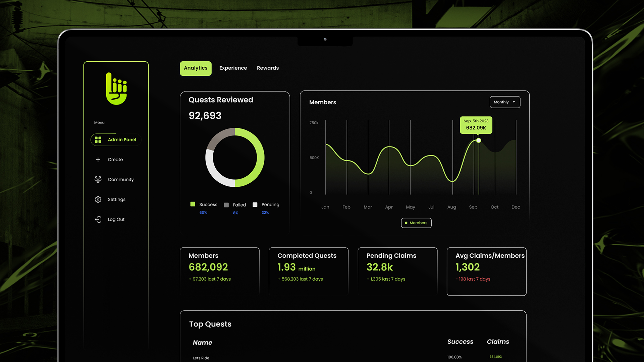This screenshot has width=644, height=362.
Task: Click the Success green legend swatch
Action: (x=193, y=204)
